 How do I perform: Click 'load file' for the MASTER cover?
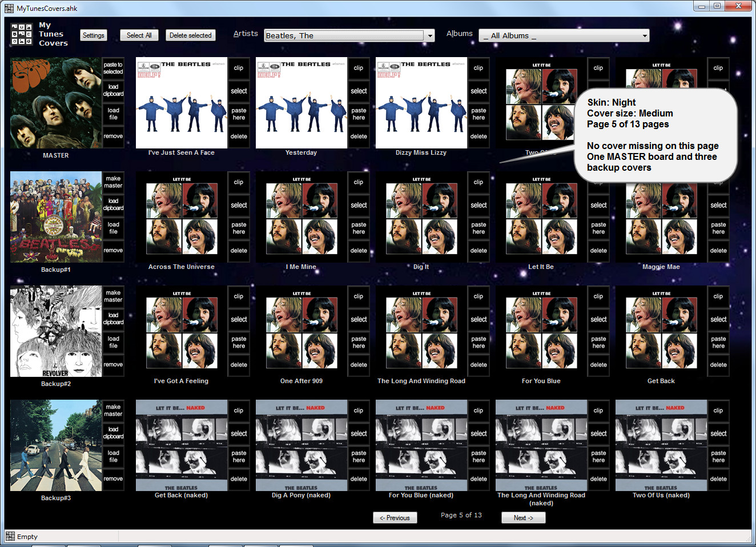pos(113,114)
